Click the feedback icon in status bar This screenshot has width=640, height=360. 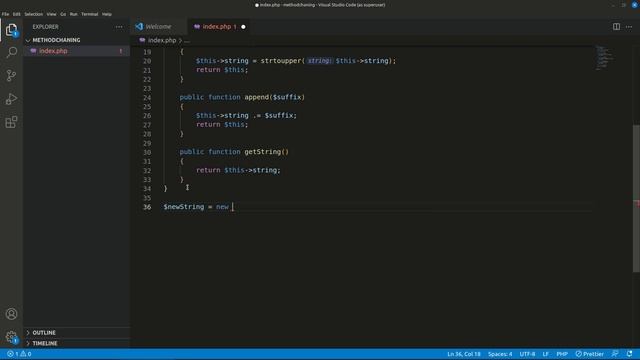pos(615,354)
